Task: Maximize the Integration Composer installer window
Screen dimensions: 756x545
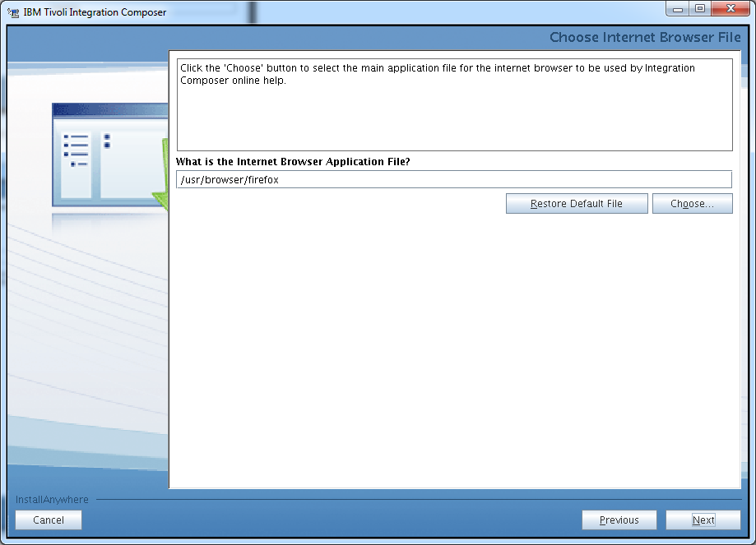Action: [x=699, y=9]
